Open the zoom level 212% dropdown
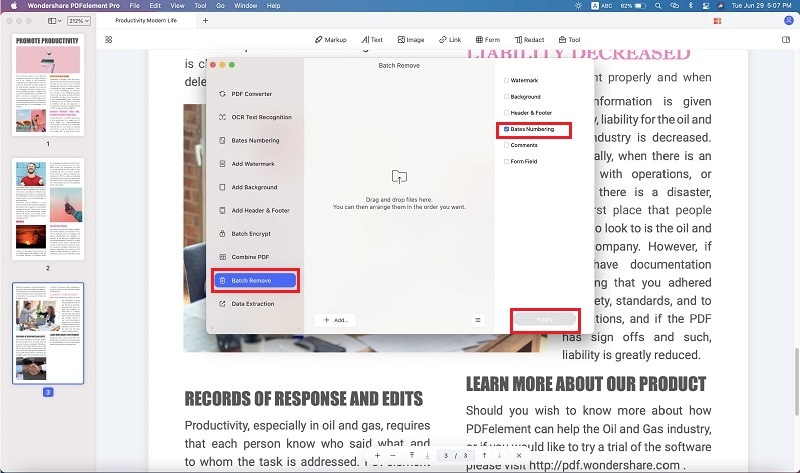The height and width of the screenshot is (473, 800). (79, 20)
